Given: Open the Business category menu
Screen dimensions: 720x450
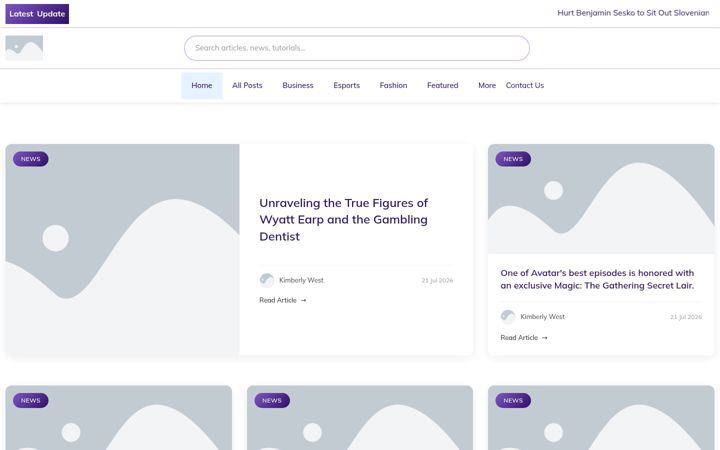Looking at the screenshot, I should coord(298,85).
